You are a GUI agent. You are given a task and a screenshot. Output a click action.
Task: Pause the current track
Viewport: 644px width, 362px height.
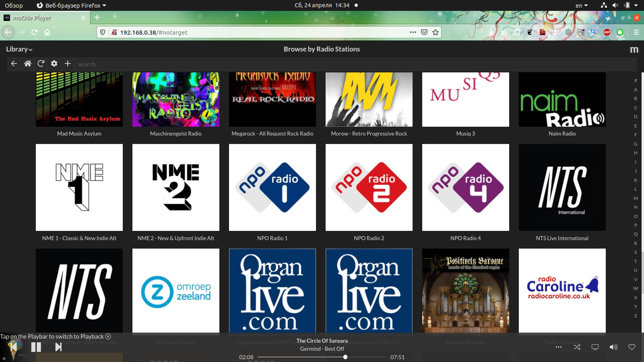36,347
